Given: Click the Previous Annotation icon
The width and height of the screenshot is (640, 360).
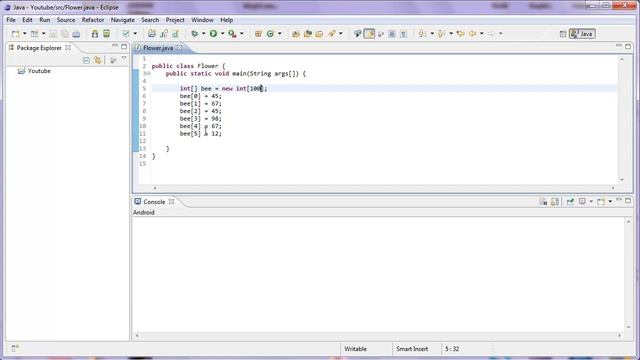Looking at the screenshot, I should click(x=442, y=34).
